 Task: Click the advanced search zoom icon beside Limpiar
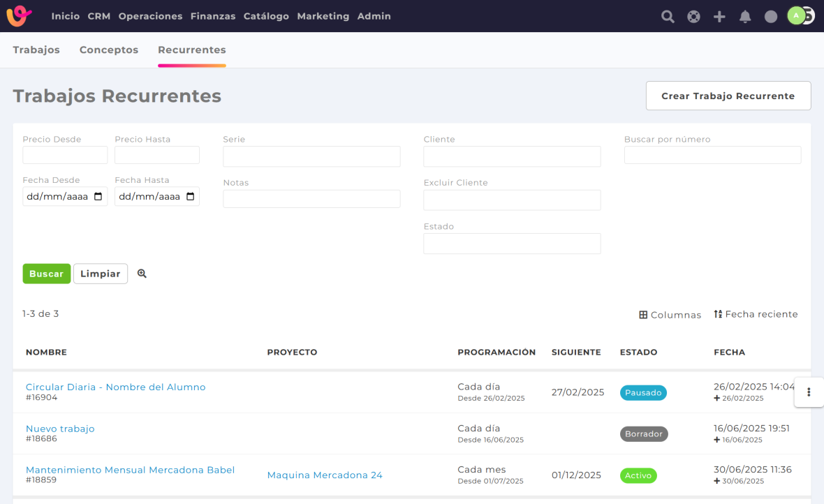point(142,274)
